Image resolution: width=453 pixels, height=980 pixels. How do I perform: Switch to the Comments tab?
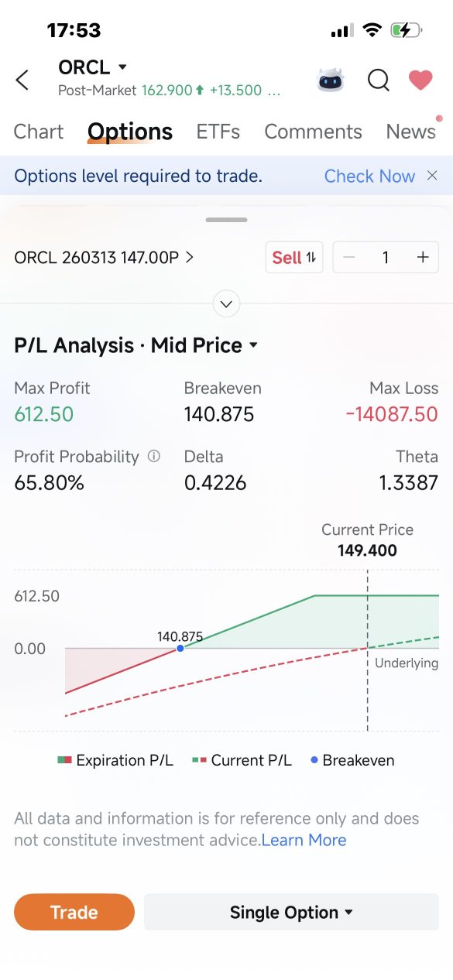(313, 132)
